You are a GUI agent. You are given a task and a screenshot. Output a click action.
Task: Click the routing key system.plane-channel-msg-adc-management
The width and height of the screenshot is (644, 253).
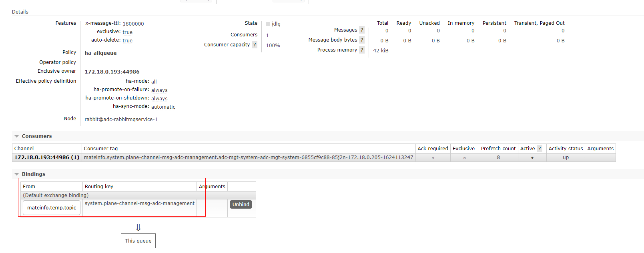pyautogui.click(x=140, y=203)
